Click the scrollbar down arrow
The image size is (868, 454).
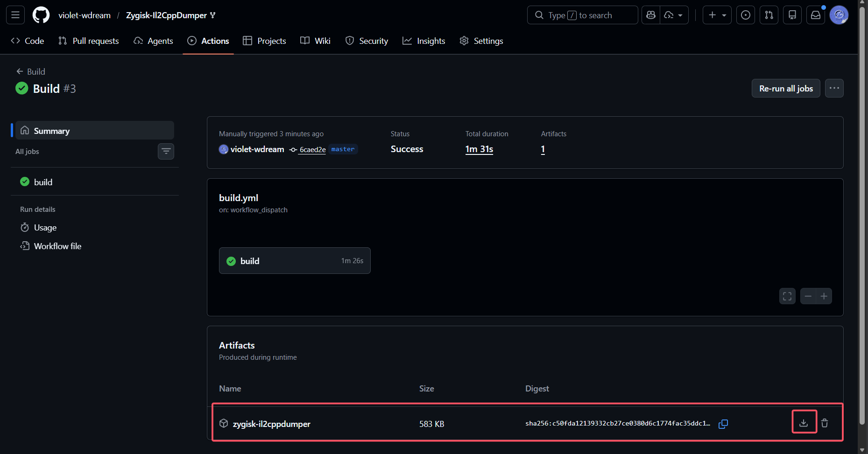863,450
